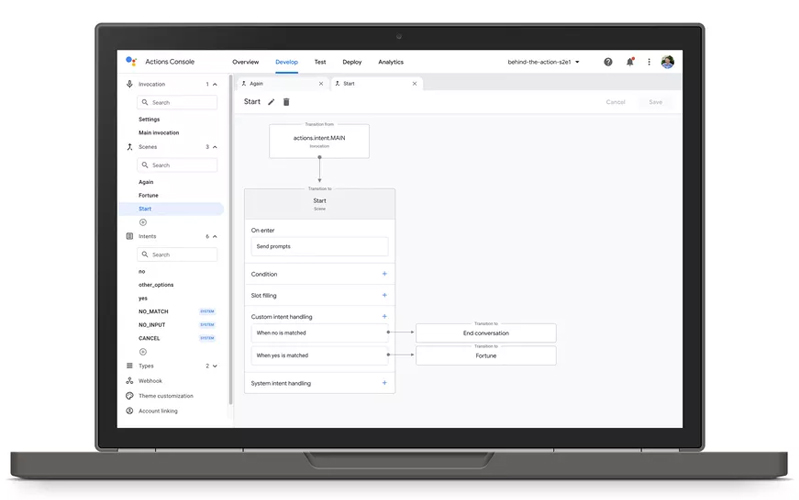Add a new scene with the plus icon under Start
The height and width of the screenshot is (500, 799).
point(143,222)
